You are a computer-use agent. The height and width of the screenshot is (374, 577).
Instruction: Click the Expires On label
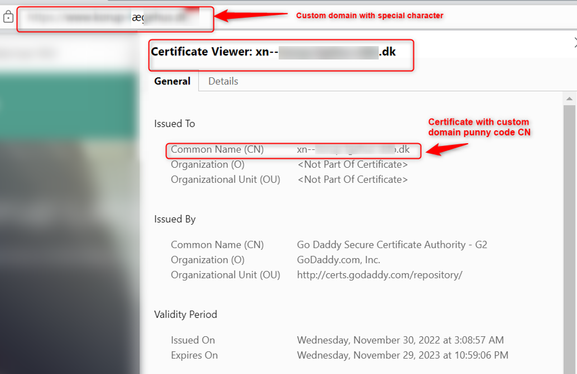tap(194, 355)
